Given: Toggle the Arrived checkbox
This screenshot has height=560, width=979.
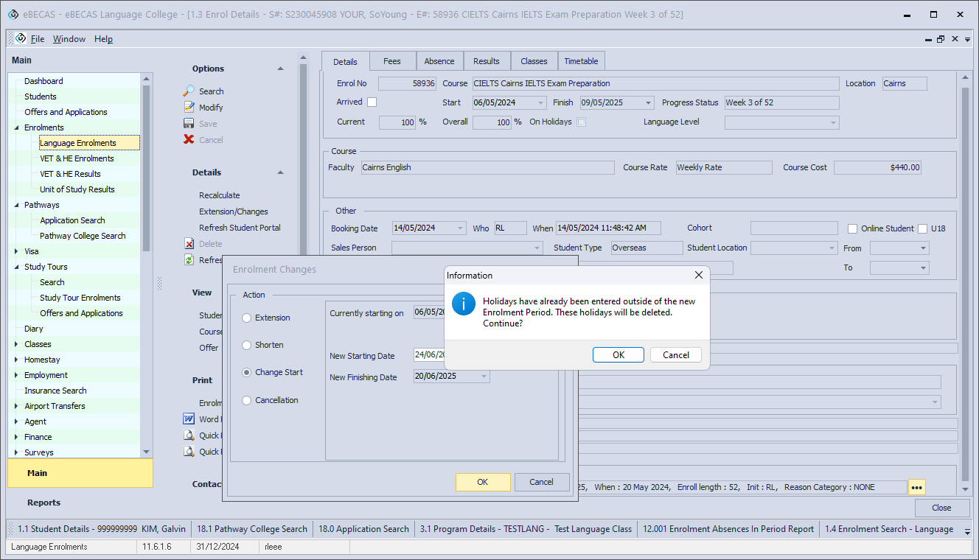Looking at the screenshot, I should (372, 102).
